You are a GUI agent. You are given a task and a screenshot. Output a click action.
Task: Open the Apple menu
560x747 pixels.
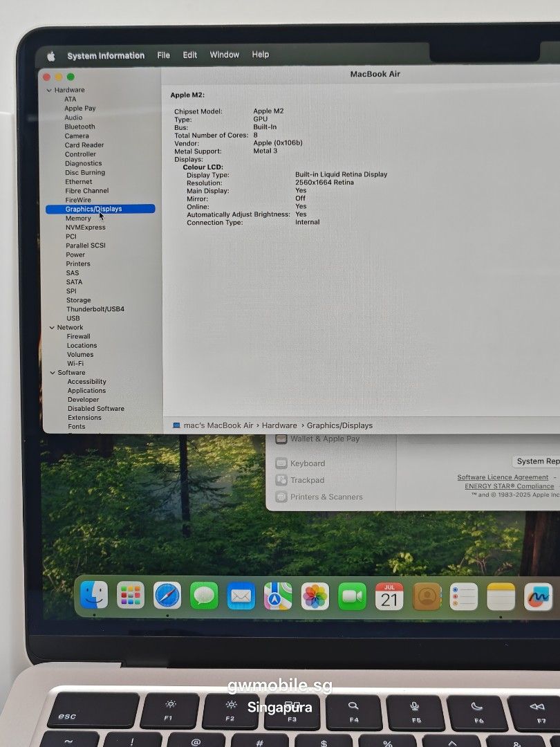[x=51, y=56]
